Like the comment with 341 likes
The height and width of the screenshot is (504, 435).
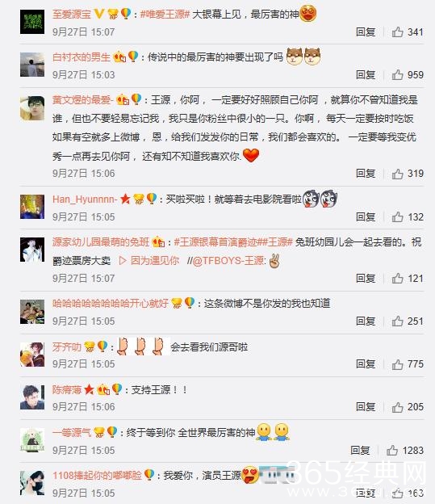[x=397, y=31]
